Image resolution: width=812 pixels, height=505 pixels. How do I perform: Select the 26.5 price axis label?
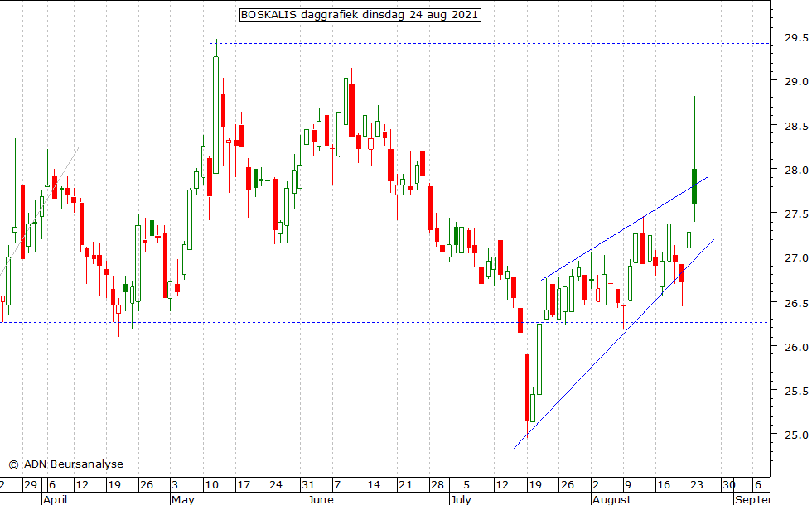click(x=796, y=303)
